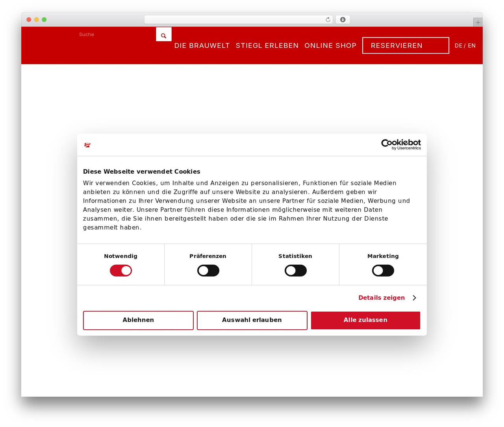Open the Die Brauwelt menu

[x=202, y=46]
